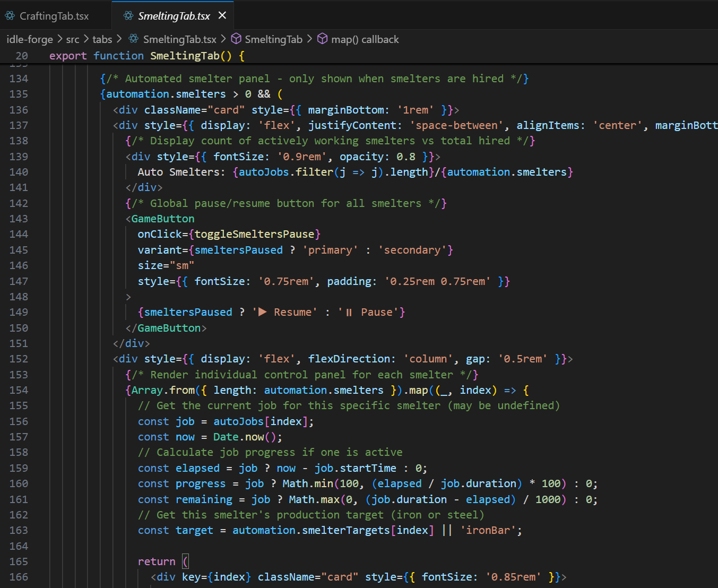The width and height of the screenshot is (718, 588).
Task: Click line number 165 at the return statement
Action: 19,561
